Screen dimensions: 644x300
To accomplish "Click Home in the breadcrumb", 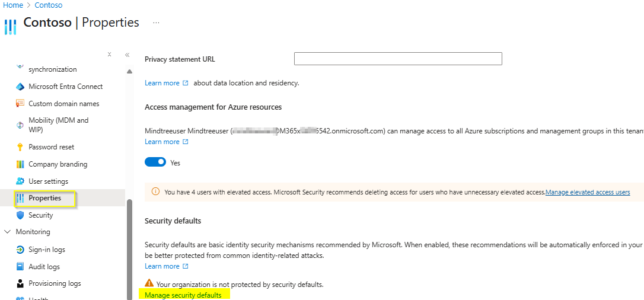I will 12,6.
